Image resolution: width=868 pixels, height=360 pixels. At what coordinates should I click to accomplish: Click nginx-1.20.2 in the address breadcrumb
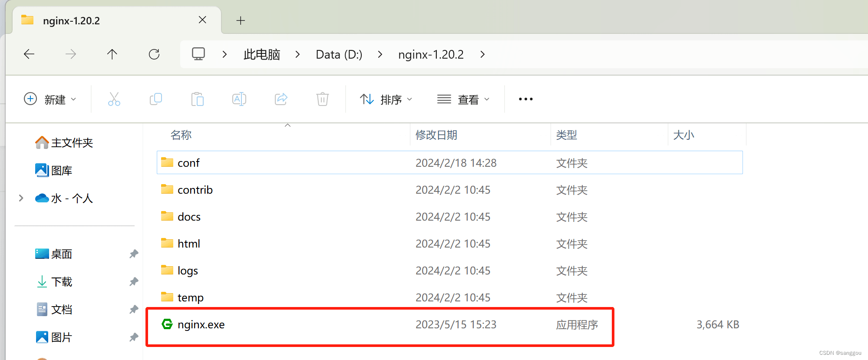[431, 54]
